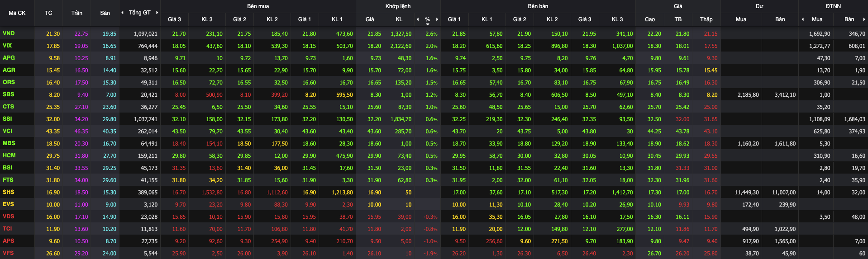This screenshot has width=868, height=259.
Task: Open the VND stock symbol
Action: [9, 33]
